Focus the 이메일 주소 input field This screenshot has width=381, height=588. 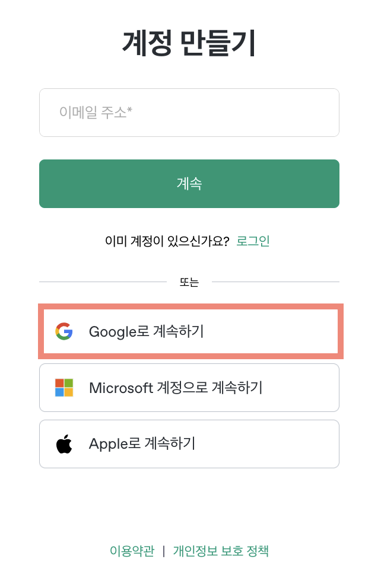pos(189,113)
